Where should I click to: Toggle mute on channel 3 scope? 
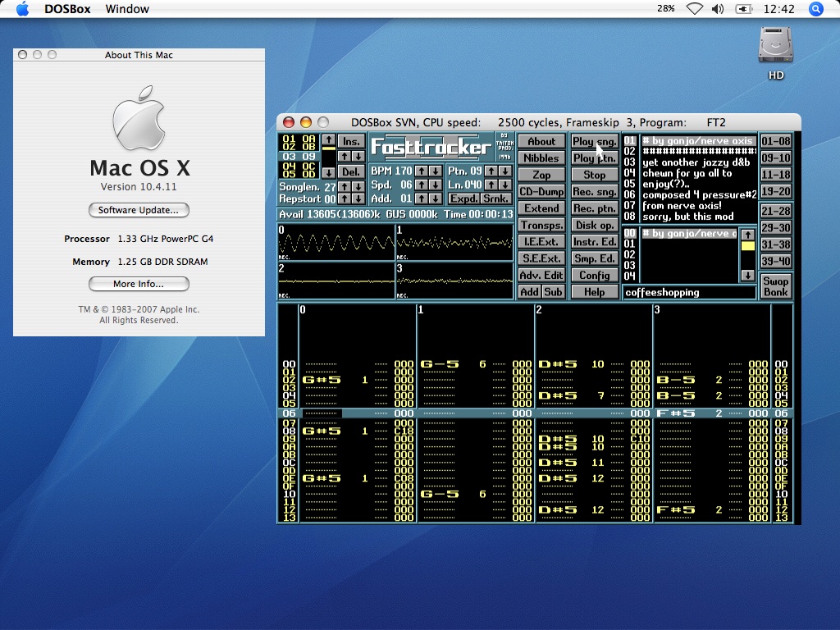tap(454, 281)
